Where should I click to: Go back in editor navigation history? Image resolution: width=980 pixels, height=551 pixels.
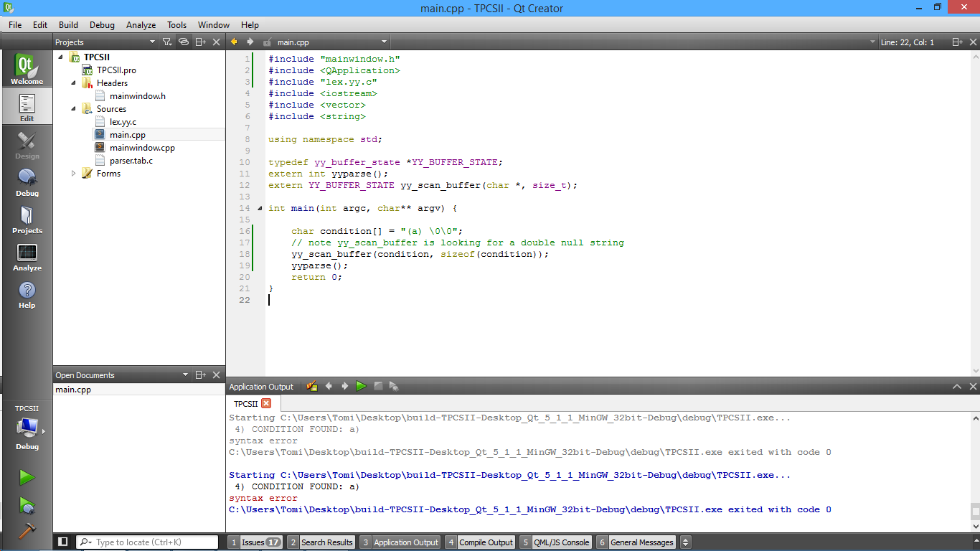point(234,42)
